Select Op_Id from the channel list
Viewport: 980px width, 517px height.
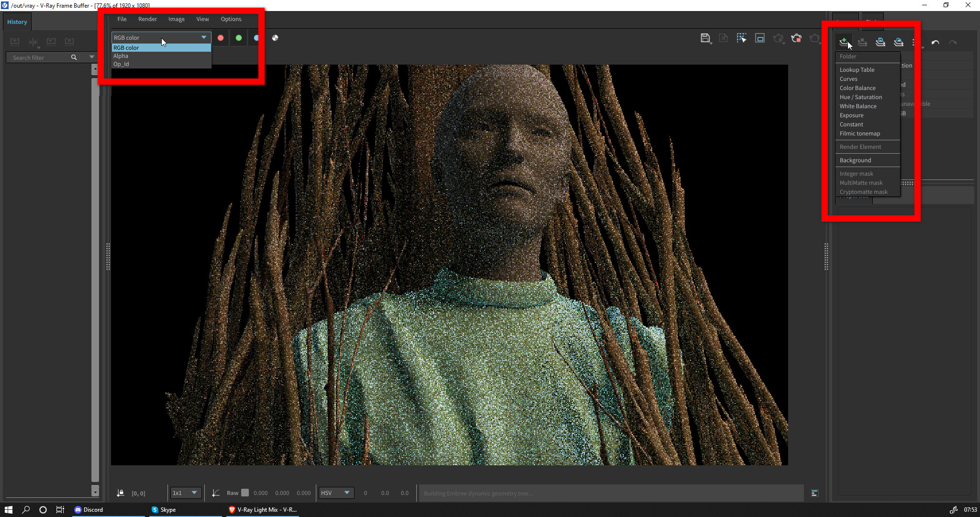tap(161, 64)
